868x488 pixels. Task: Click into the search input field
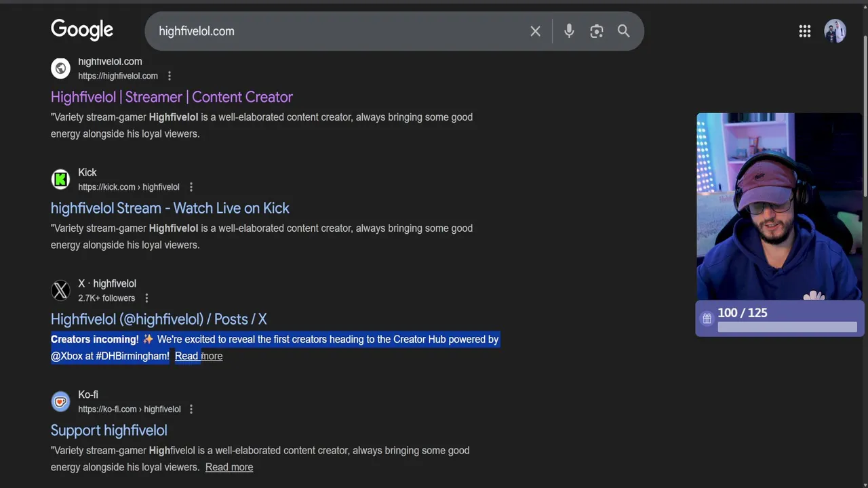point(339,31)
